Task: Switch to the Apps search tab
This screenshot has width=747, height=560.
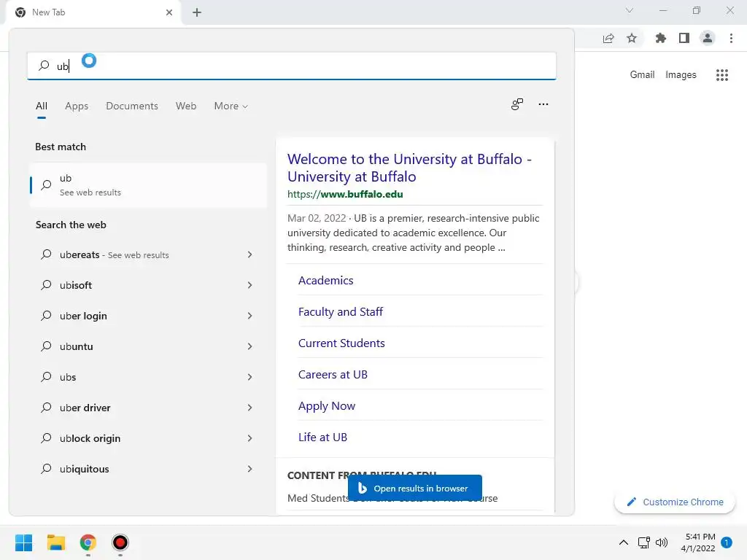Action: tap(77, 106)
